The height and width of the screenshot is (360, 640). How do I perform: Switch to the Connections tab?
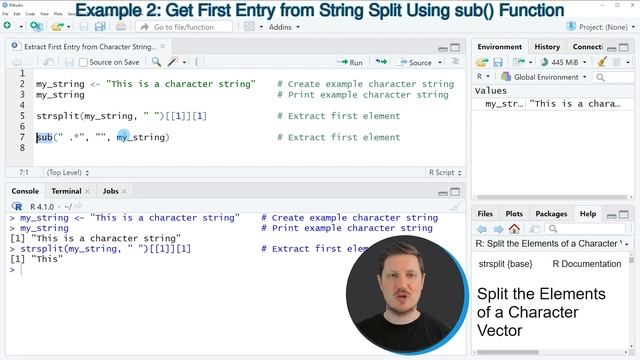[587, 47]
